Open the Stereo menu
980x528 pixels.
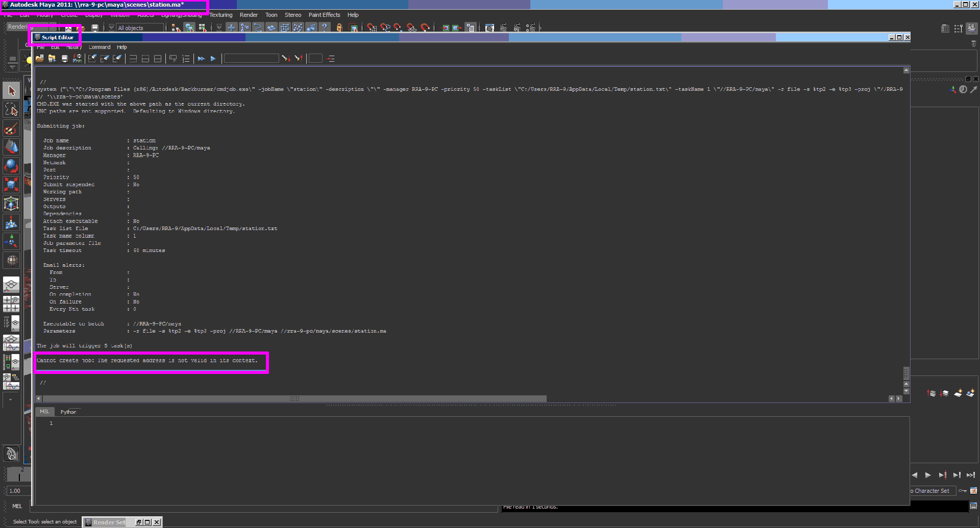(292, 15)
